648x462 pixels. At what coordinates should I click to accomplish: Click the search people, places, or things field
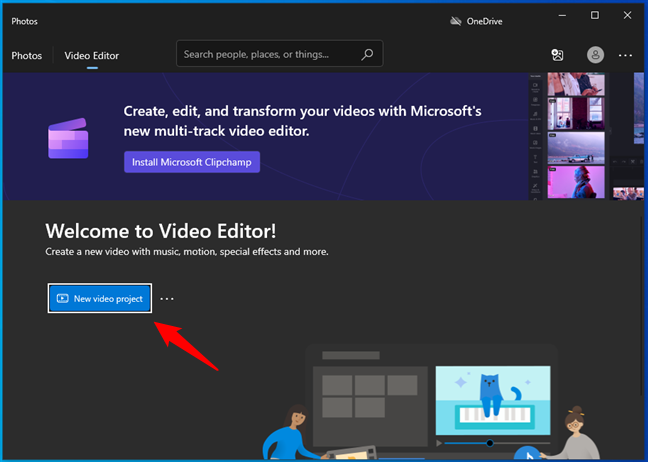pos(279,54)
